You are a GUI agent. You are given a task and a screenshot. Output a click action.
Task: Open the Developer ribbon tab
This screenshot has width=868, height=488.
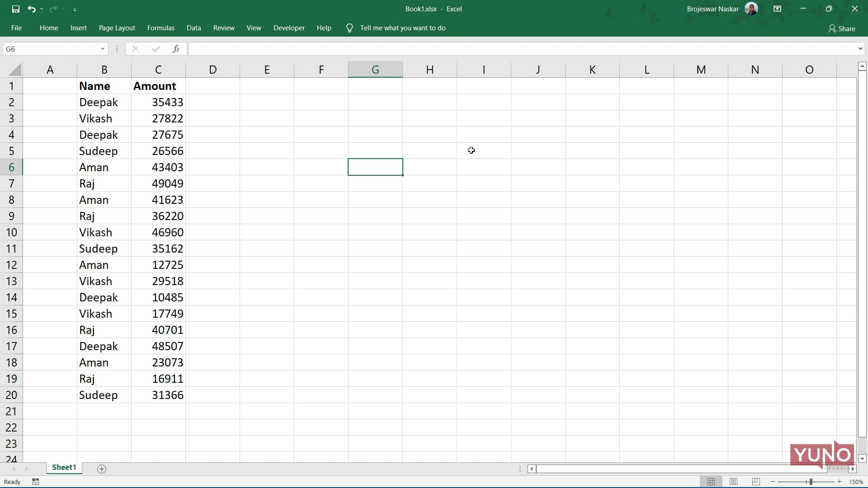(289, 28)
